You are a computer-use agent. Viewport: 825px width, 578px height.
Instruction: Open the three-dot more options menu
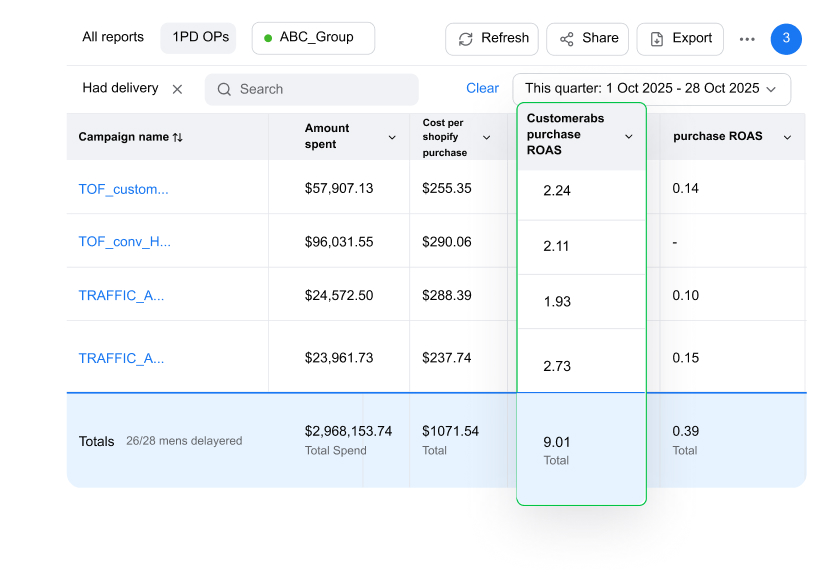tap(747, 39)
